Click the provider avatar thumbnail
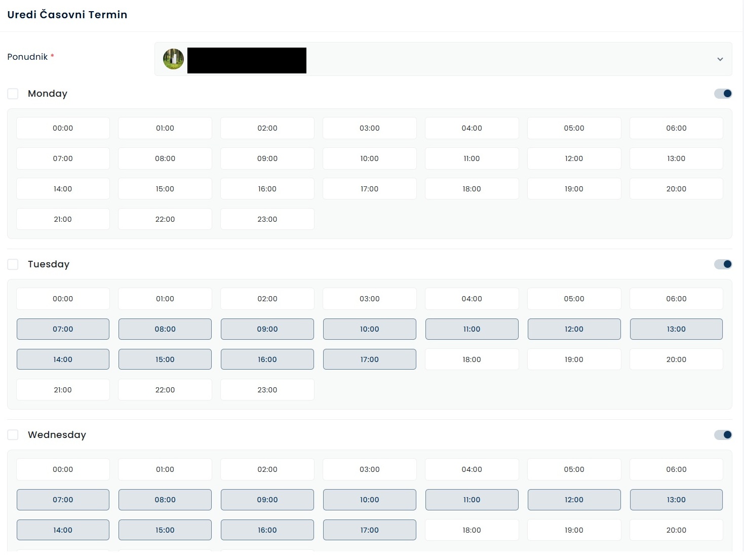744x560 pixels. pos(173,59)
